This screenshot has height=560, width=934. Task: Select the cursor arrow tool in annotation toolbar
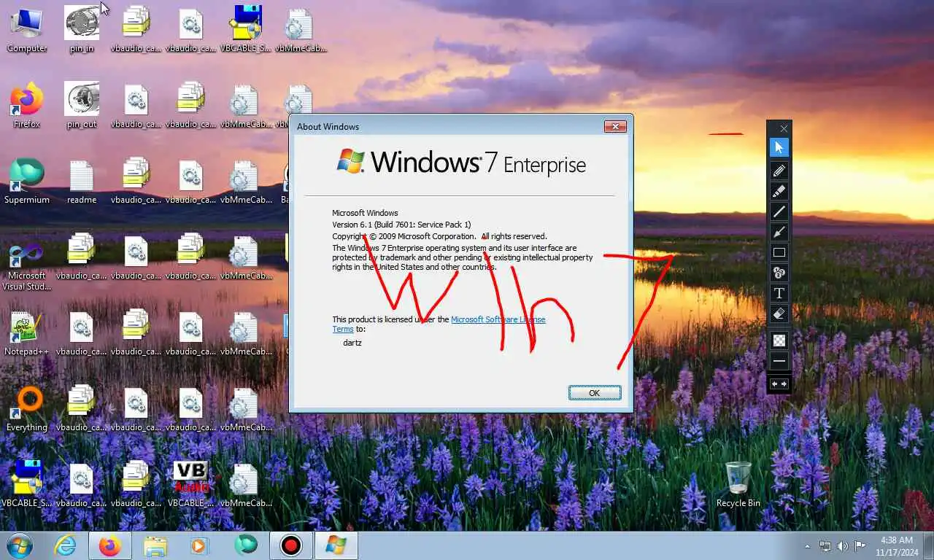coord(779,147)
